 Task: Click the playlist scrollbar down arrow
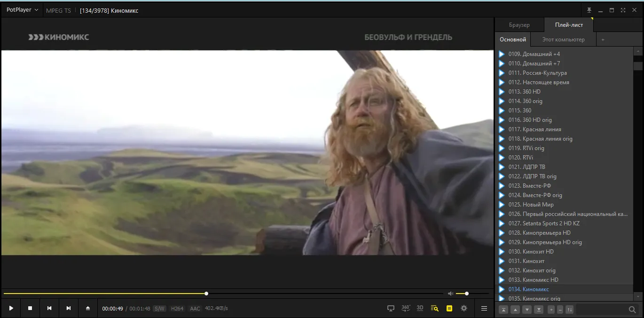point(638,297)
